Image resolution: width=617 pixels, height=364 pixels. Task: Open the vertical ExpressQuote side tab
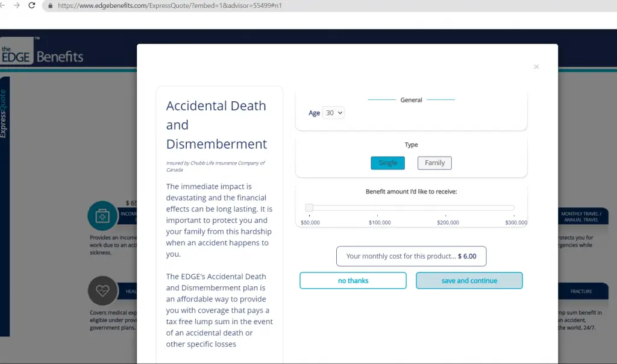pyautogui.click(x=4, y=115)
